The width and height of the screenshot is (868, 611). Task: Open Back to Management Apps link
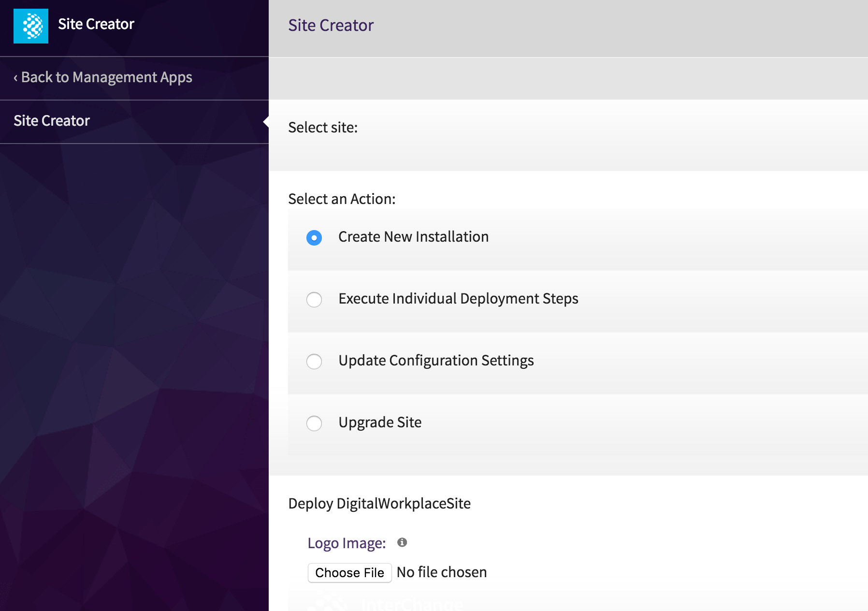[106, 77]
